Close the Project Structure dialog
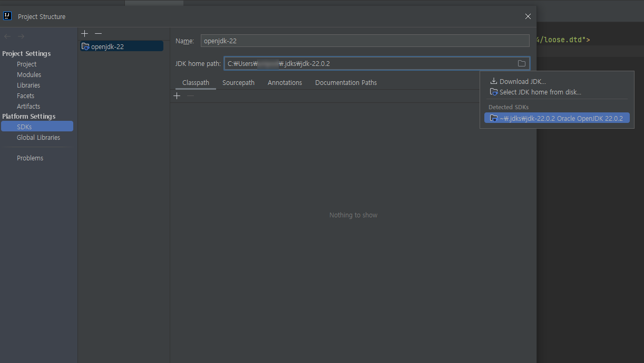 (x=528, y=16)
